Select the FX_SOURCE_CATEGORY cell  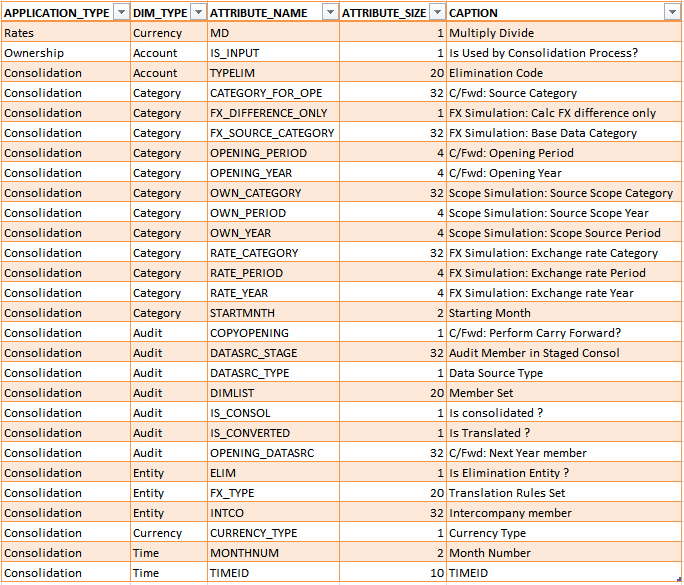click(272, 133)
